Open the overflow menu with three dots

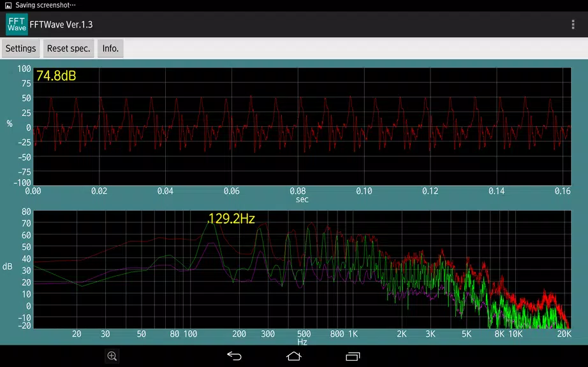(x=572, y=24)
